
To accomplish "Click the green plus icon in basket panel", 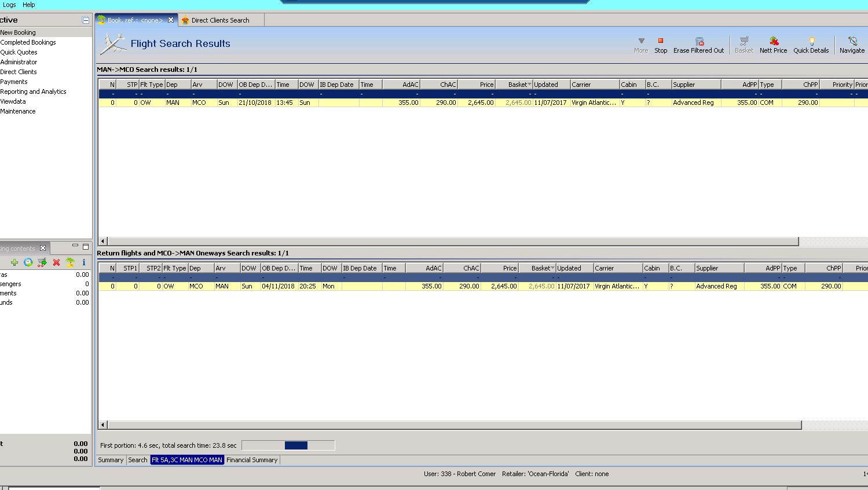I will [x=14, y=262].
